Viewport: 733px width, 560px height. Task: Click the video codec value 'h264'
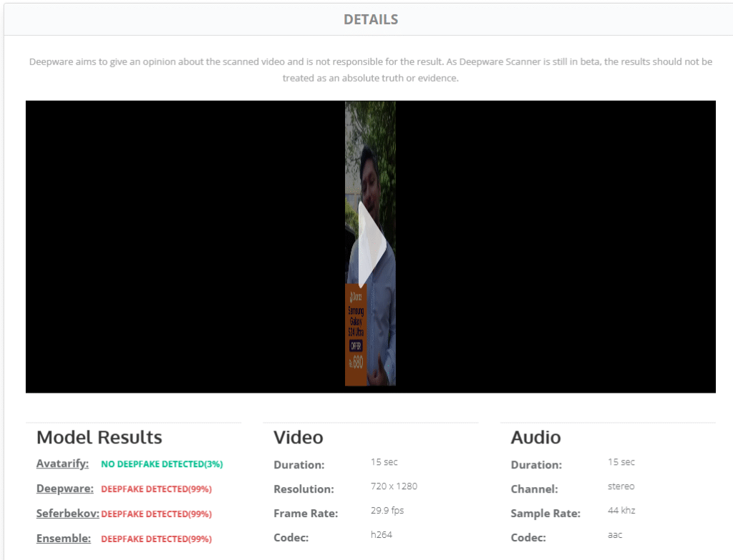click(382, 535)
